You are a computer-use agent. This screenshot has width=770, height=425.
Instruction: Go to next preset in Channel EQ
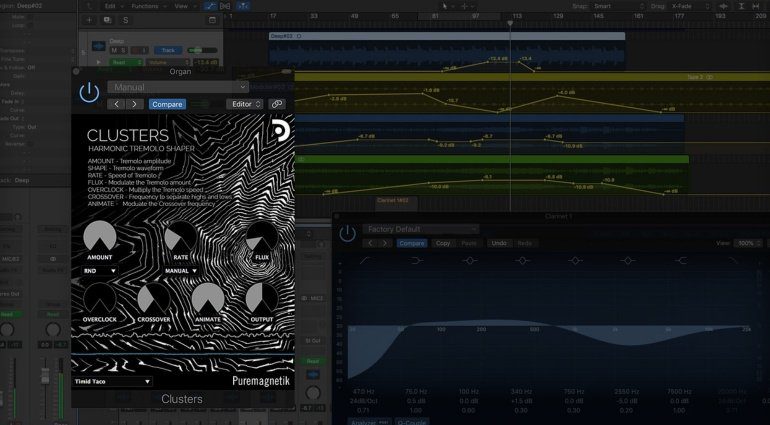(x=385, y=243)
